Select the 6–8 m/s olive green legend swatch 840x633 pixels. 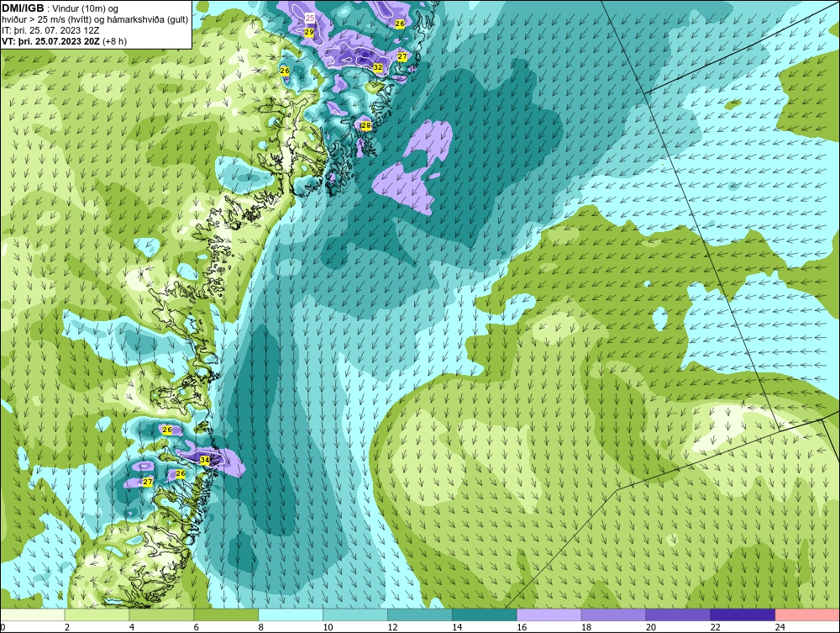coord(226,615)
